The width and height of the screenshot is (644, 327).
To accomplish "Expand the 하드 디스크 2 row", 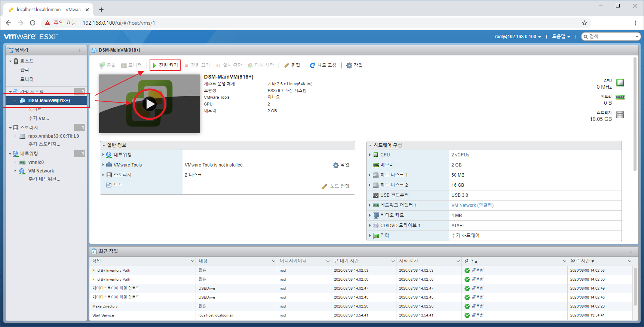I will [370, 185].
